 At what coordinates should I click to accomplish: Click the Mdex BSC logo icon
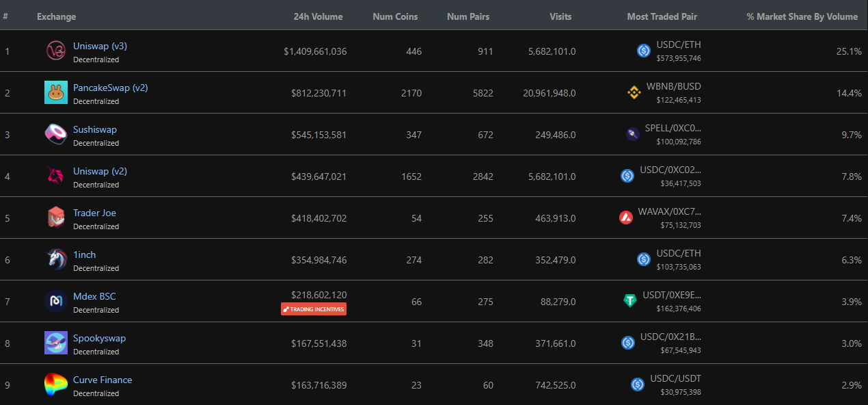tap(56, 301)
